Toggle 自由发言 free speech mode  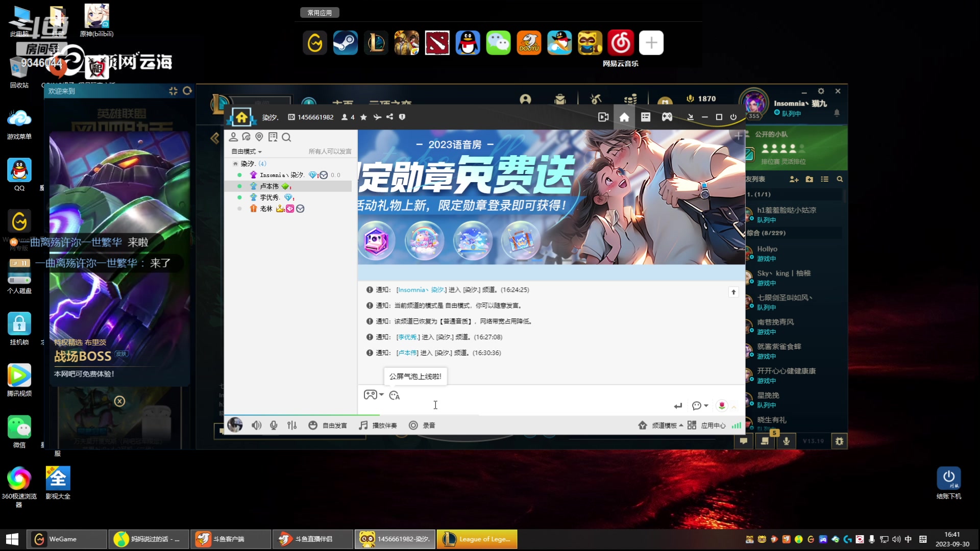click(328, 425)
